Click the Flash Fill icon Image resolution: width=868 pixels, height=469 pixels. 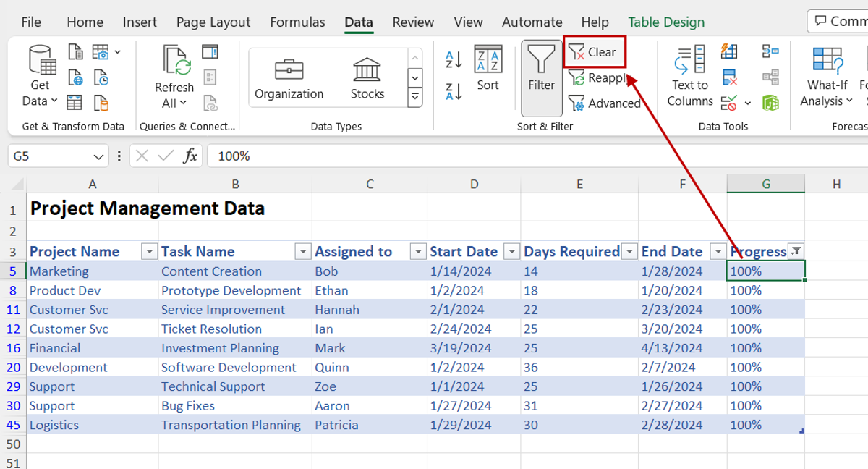(729, 51)
